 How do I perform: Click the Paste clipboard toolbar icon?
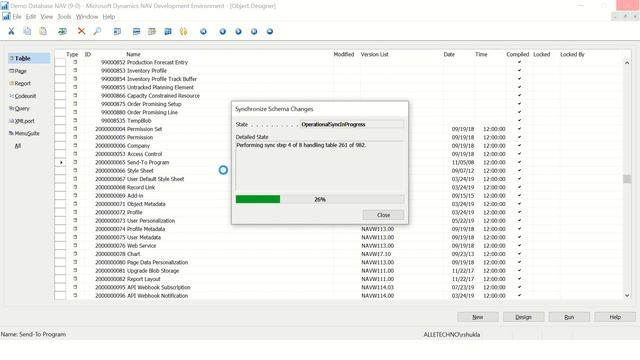pos(43,31)
